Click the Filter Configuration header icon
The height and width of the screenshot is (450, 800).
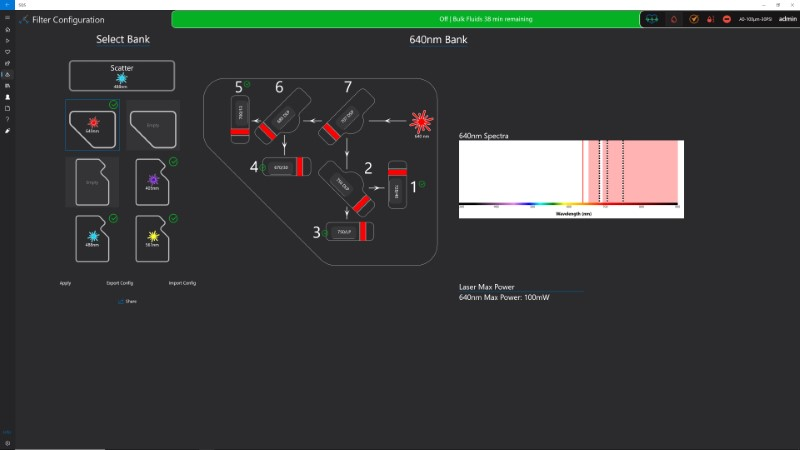pyautogui.click(x=23, y=20)
